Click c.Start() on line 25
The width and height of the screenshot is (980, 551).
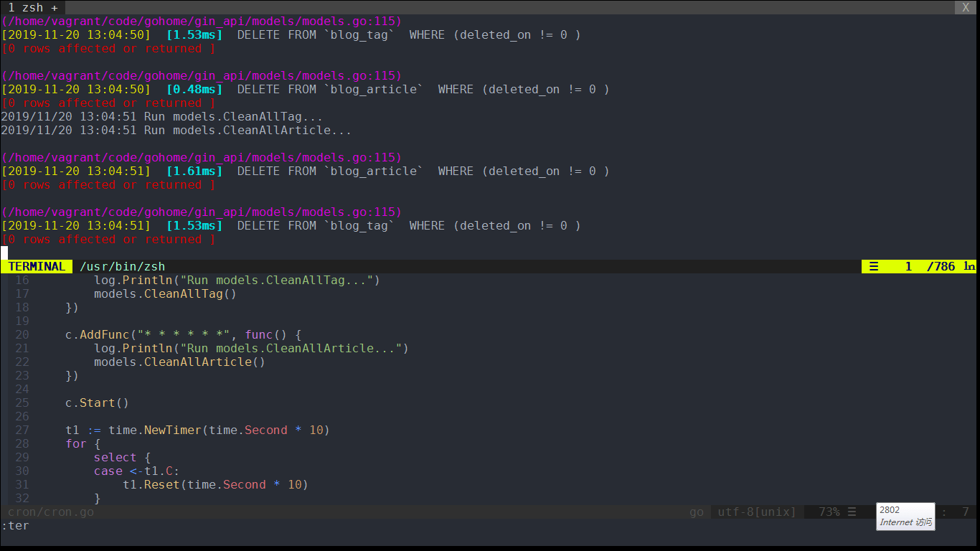[98, 403]
